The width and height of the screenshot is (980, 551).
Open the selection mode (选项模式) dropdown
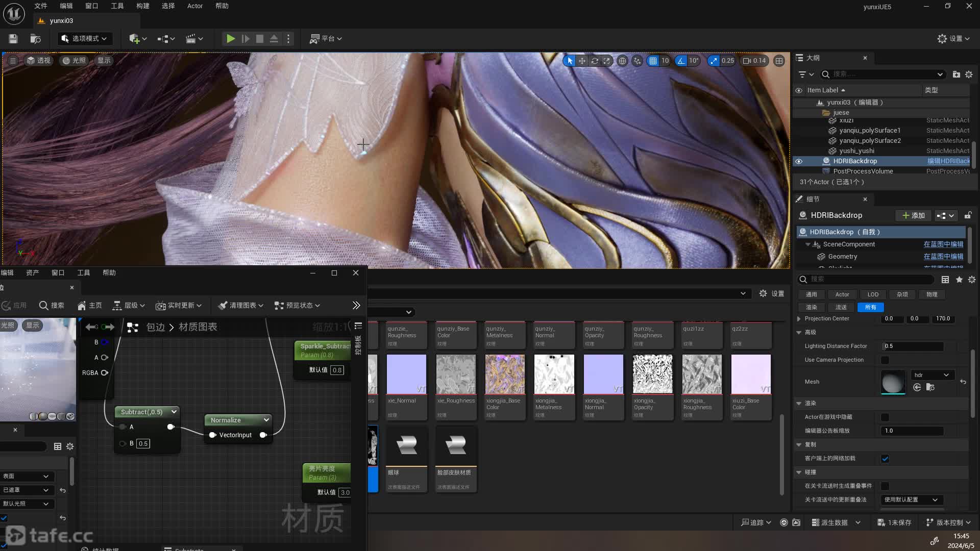(84, 39)
